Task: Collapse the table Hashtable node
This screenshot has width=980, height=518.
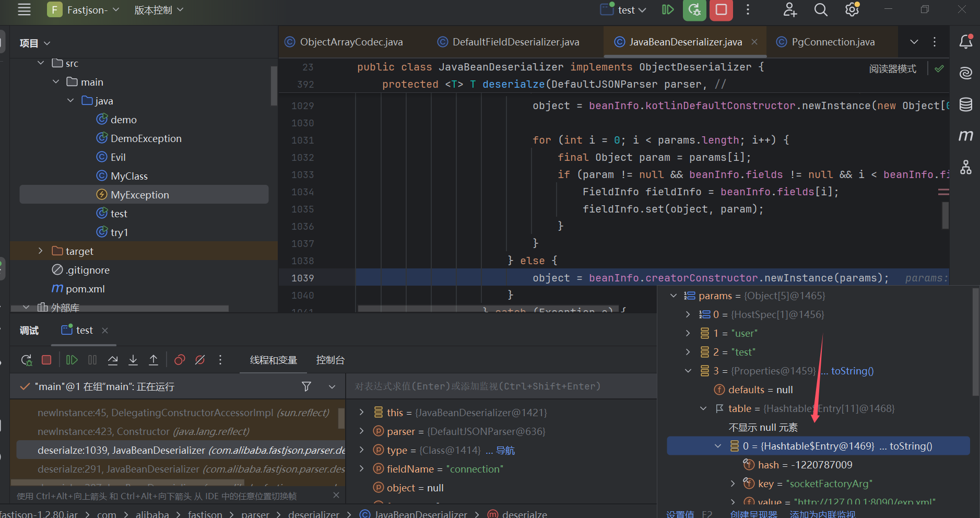Action: (703, 408)
